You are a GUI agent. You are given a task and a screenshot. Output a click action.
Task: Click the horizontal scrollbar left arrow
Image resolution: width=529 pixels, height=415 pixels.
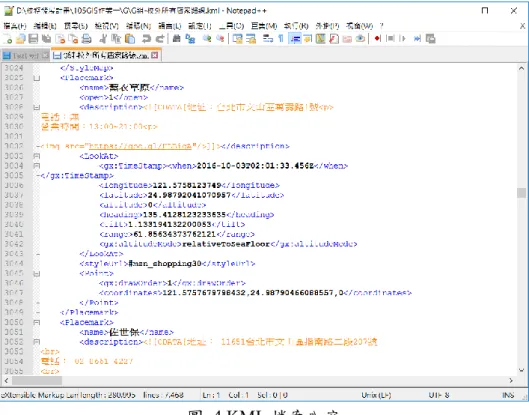coord(6,381)
